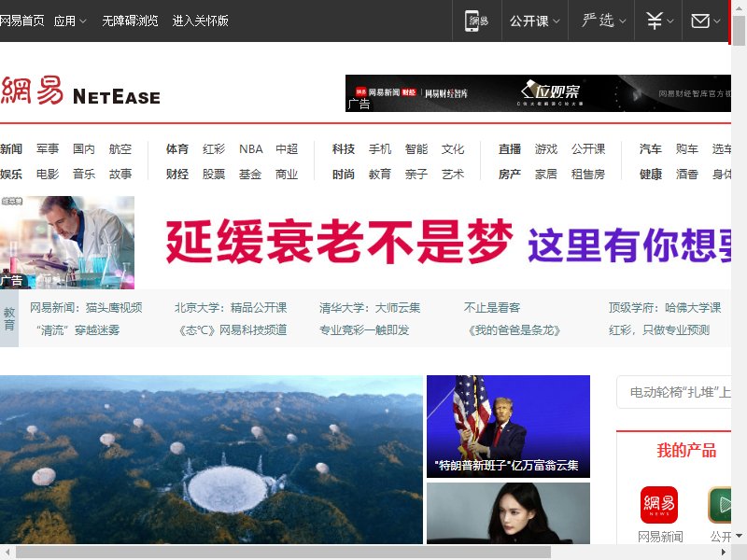Open the 网易新闻 red app icon
Viewport: 747px width, 560px height.
[x=659, y=504]
